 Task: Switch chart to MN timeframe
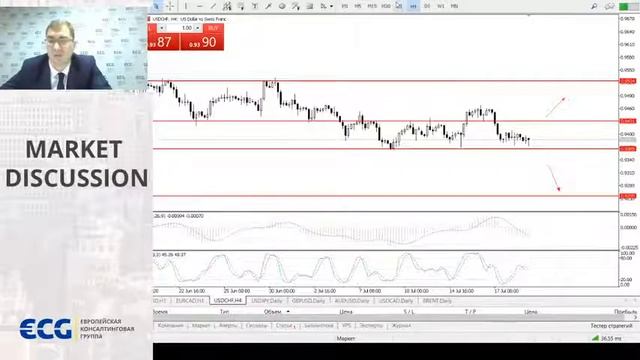[x=454, y=6]
